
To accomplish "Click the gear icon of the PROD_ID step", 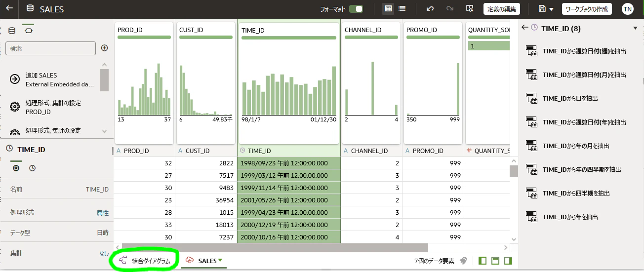I will pyautogui.click(x=15, y=107).
